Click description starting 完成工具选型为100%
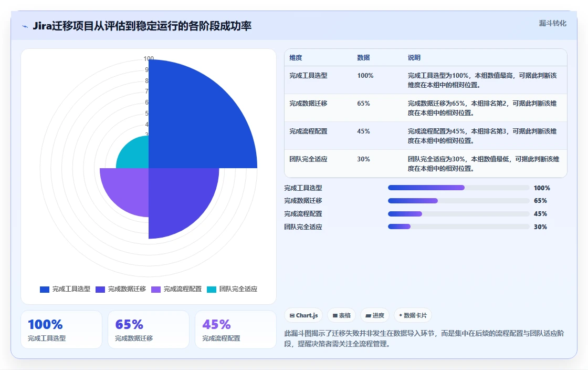The image size is (588, 370). click(x=482, y=80)
